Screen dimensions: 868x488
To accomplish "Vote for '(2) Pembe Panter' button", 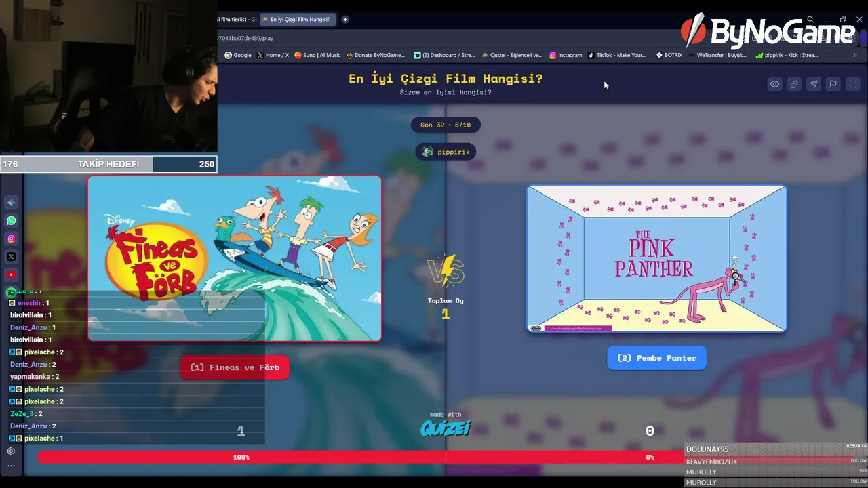I will pyautogui.click(x=656, y=358).
